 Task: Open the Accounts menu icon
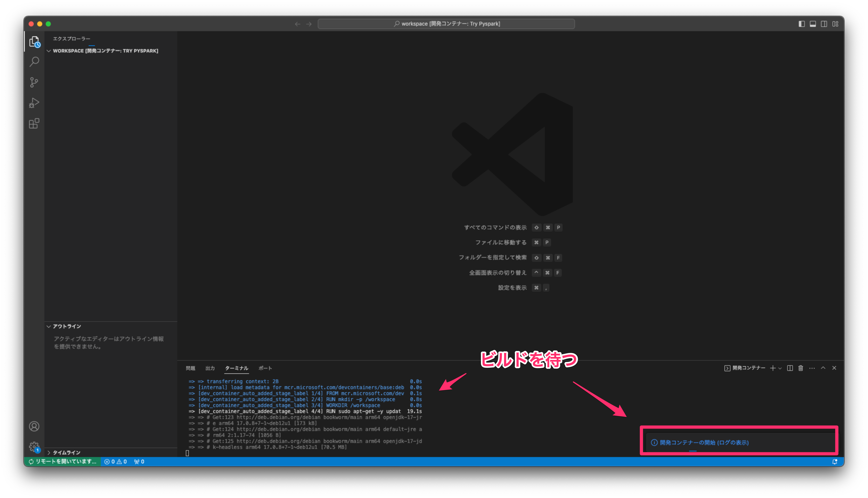[x=34, y=426]
